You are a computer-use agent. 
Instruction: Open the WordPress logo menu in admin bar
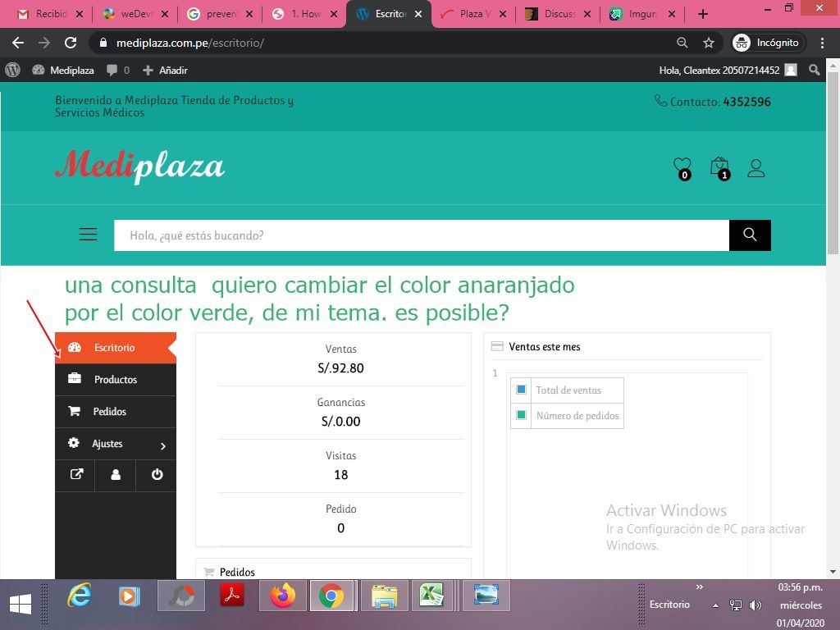[x=12, y=71]
